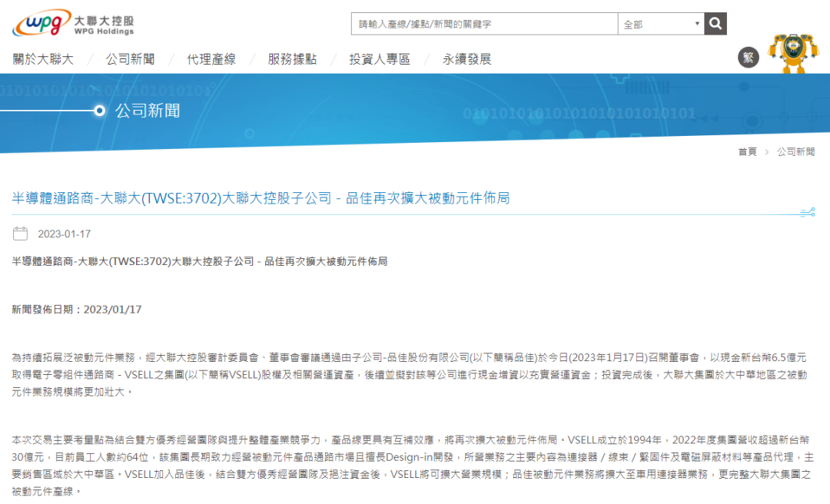
Task: Click the WPG Holdings logo
Action: click(73, 23)
